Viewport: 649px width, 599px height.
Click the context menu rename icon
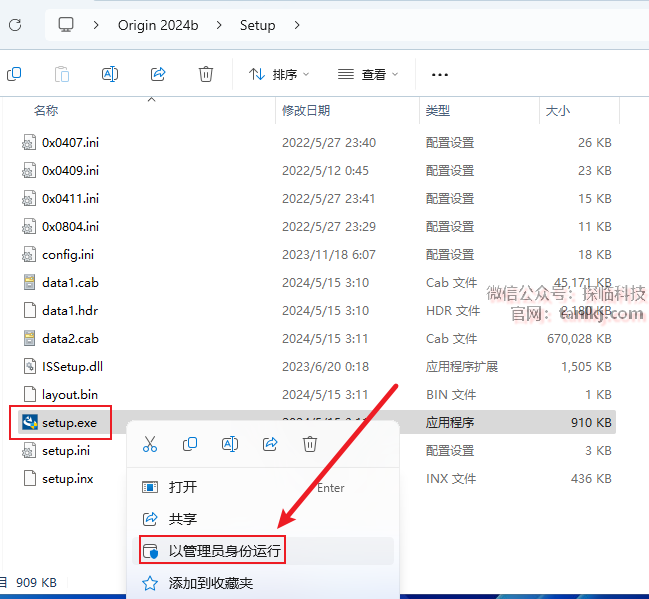230,444
